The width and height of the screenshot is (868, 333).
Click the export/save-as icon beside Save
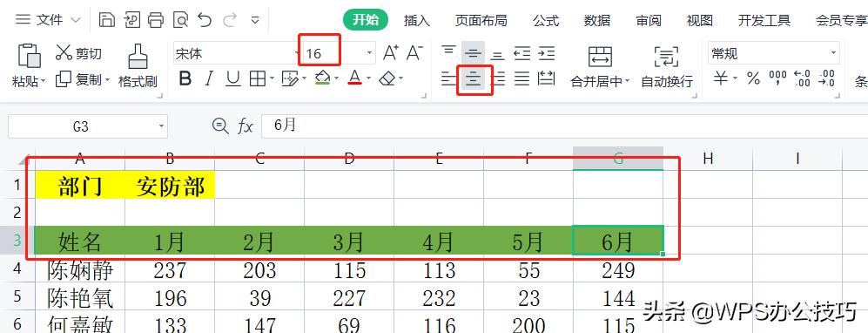tap(132, 21)
